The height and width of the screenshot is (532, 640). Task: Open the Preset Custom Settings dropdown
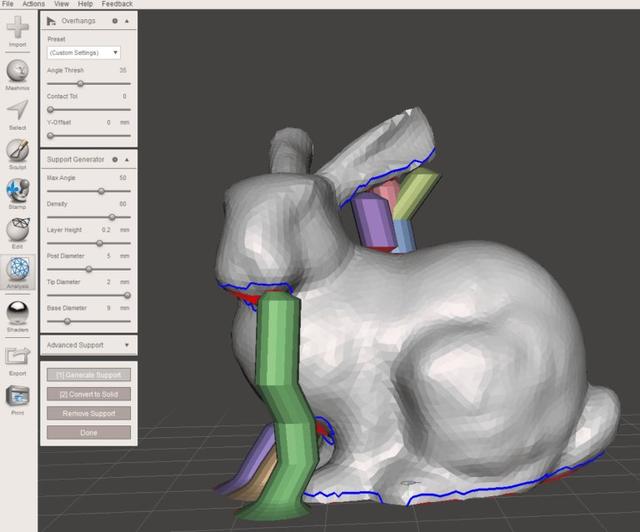(x=84, y=52)
